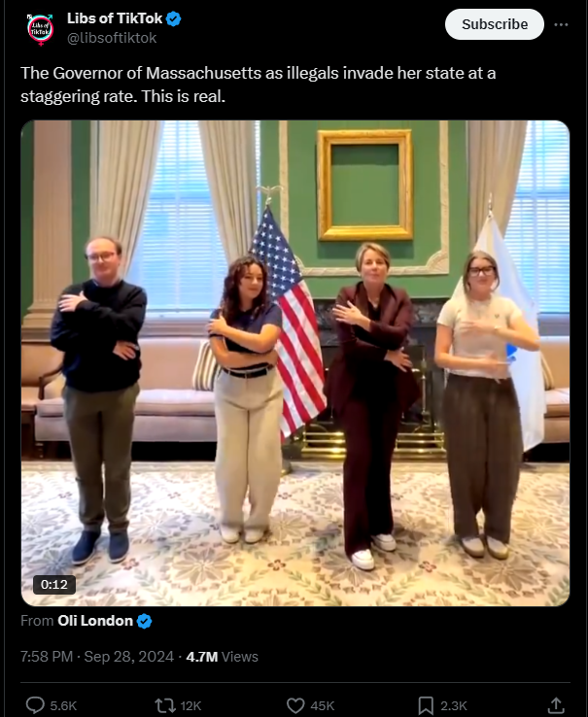This screenshot has height=717, width=588.
Task: Open the Oli London source profile link
Action: pyautogui.click(x=94, y=621)
